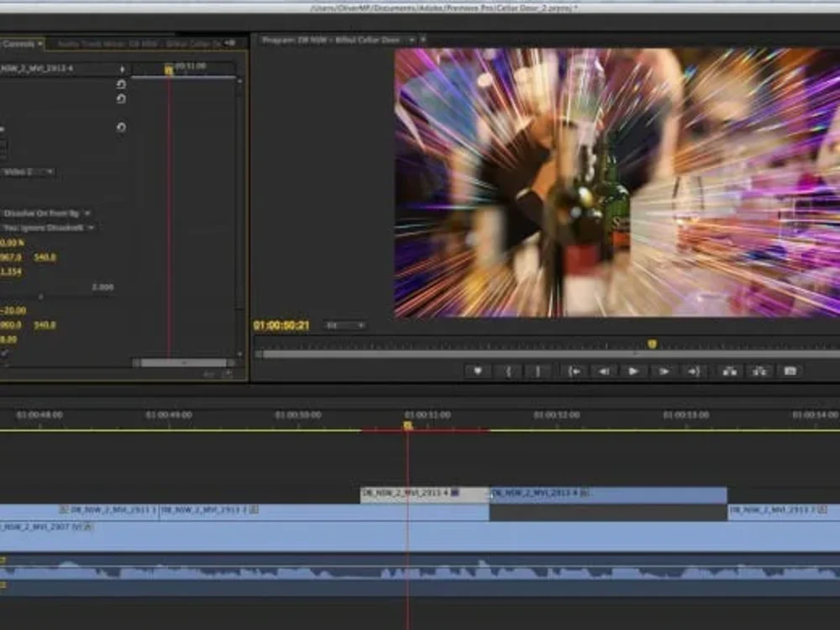Click the Effect Controls vertical scroll-up arrow
840x630 pixels.
(x=239, y=81)
